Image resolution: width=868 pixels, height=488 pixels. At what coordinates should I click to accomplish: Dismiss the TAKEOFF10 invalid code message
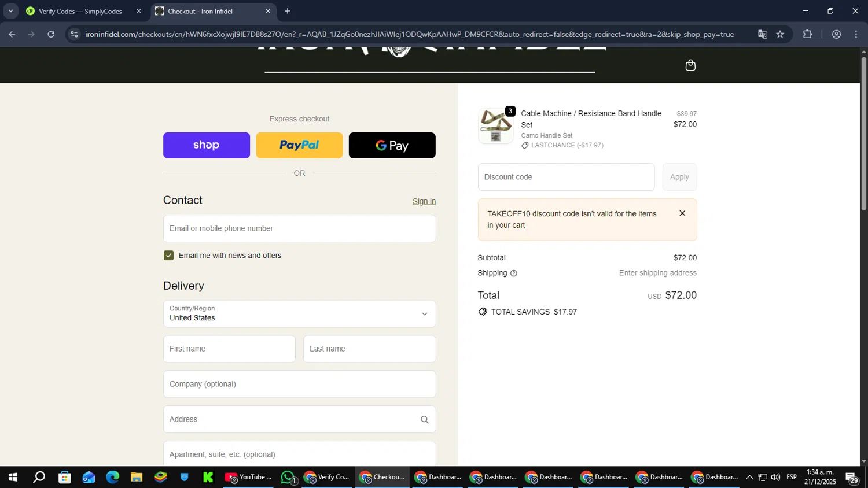pos(682,213)
